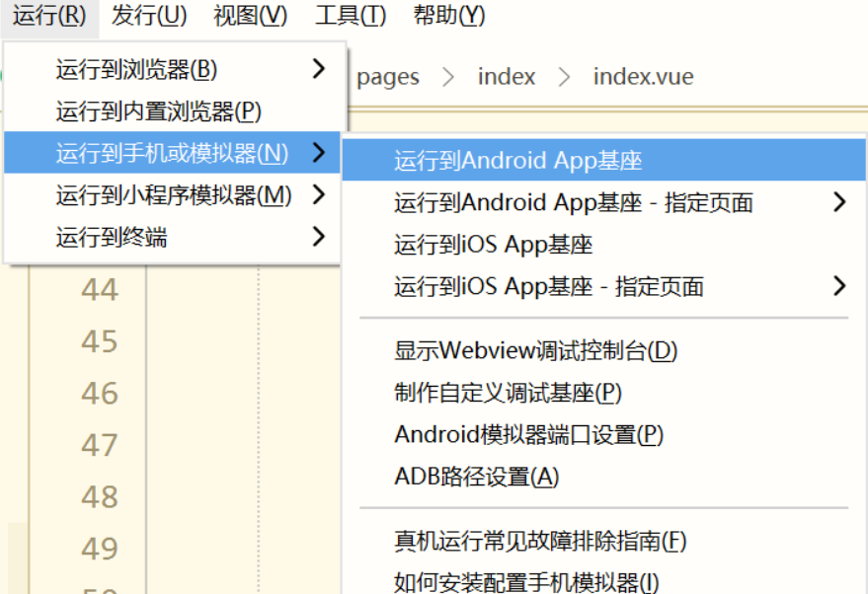Show the Webview调试控制台(D)

click(535, 350)
